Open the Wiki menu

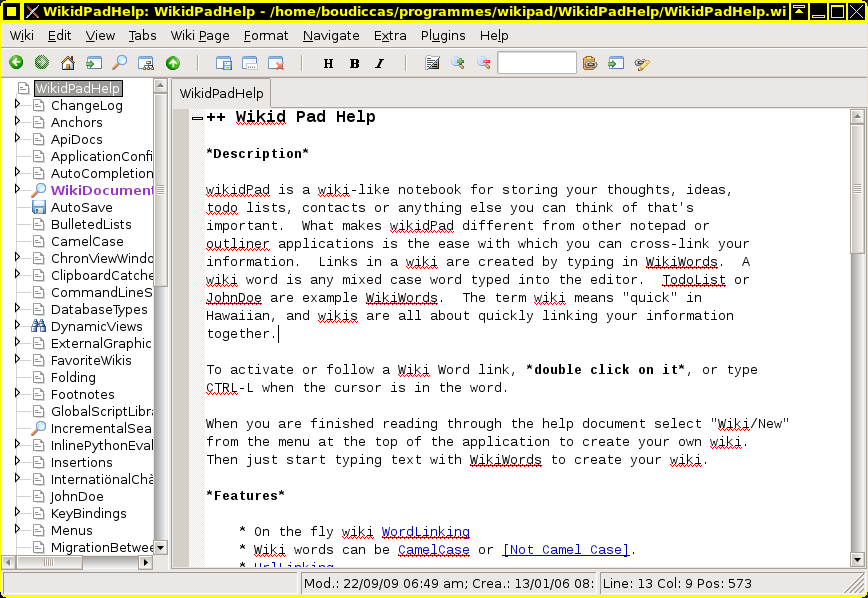(x=22, y=35)
